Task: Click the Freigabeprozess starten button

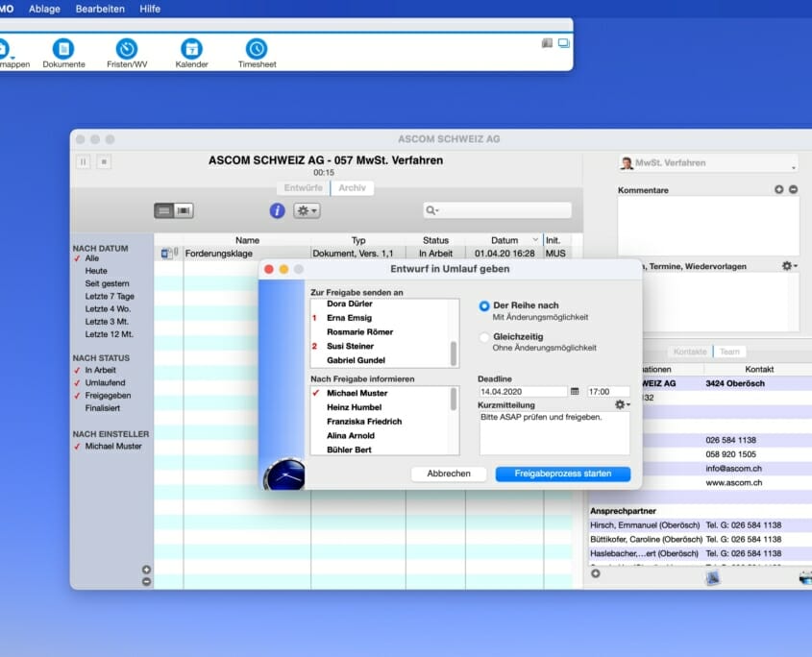Action: tap(562, 474)
